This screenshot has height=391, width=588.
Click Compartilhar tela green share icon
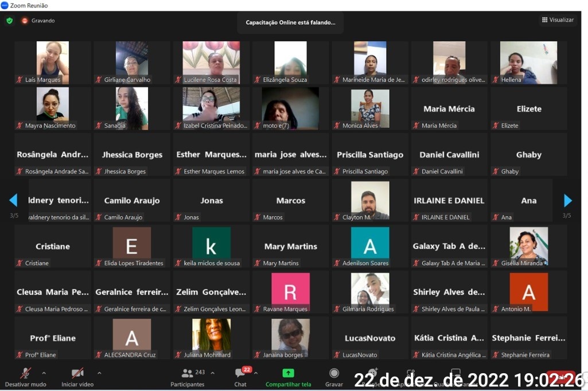point(288,373)
